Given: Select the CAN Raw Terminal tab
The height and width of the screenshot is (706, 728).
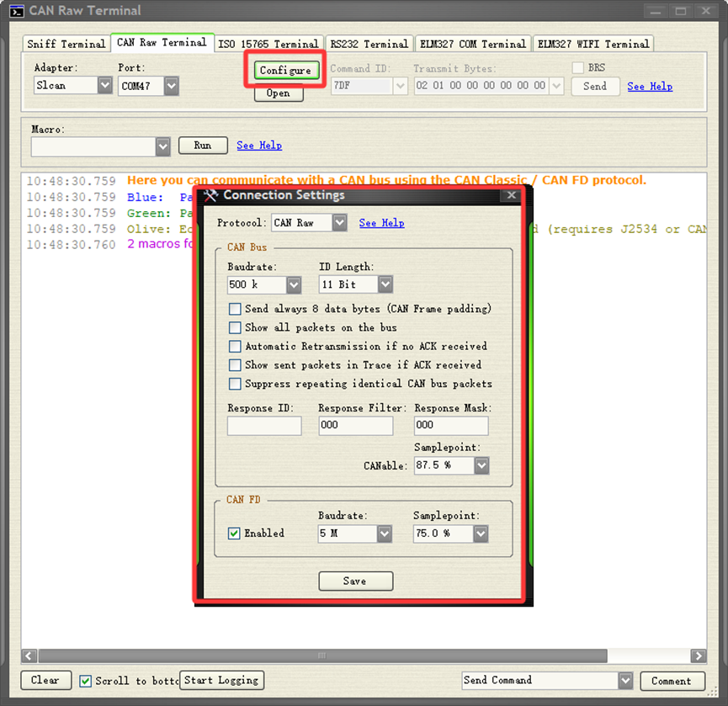Looking at the screenshot, I should (162, 42).
